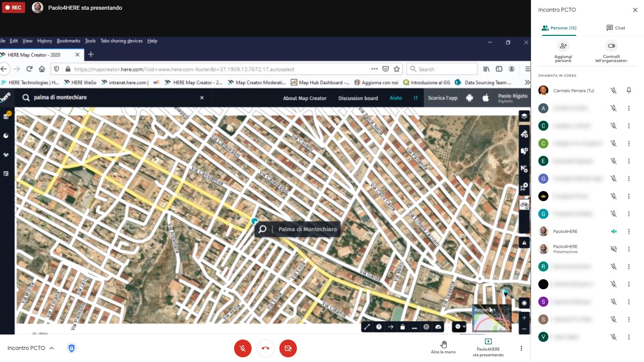The height and width of the screenshot is (362, 644).
Task: Open the Tools menu in browser
Action: coord(90,41)
